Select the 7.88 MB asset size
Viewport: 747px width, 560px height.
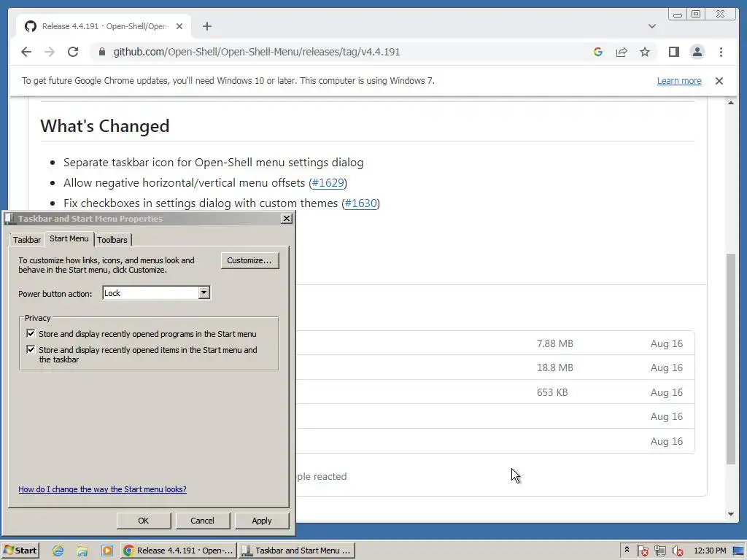555,343
